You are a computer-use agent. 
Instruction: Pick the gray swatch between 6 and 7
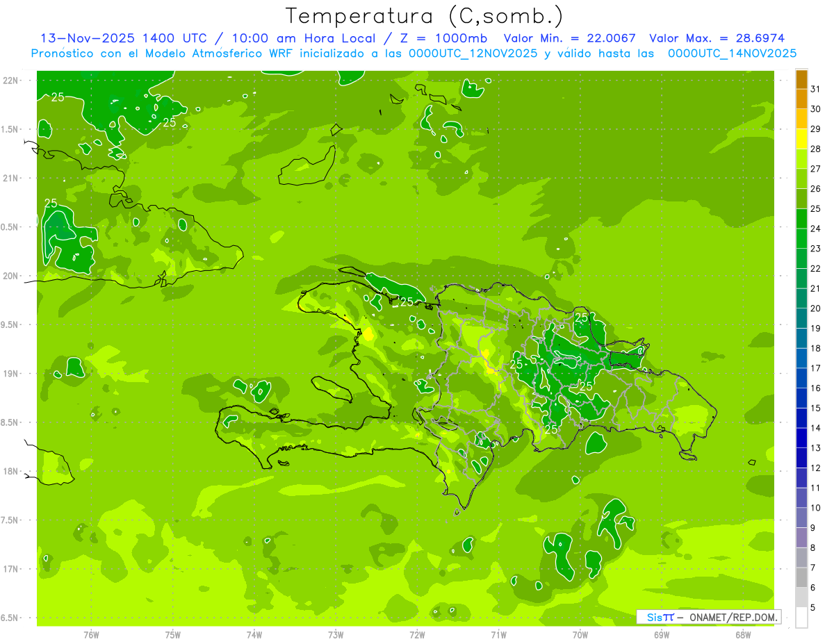pos(801,577)
